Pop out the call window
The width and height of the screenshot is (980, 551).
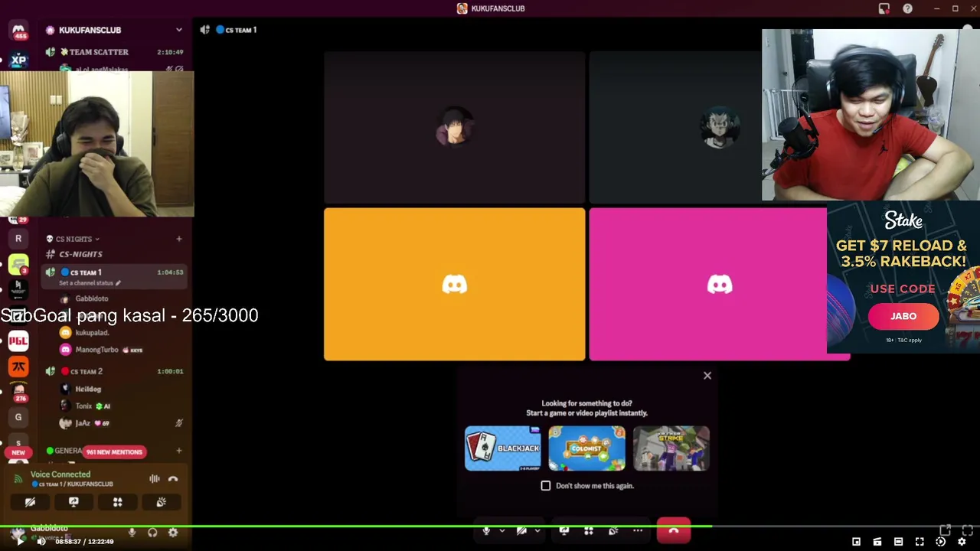946,530
